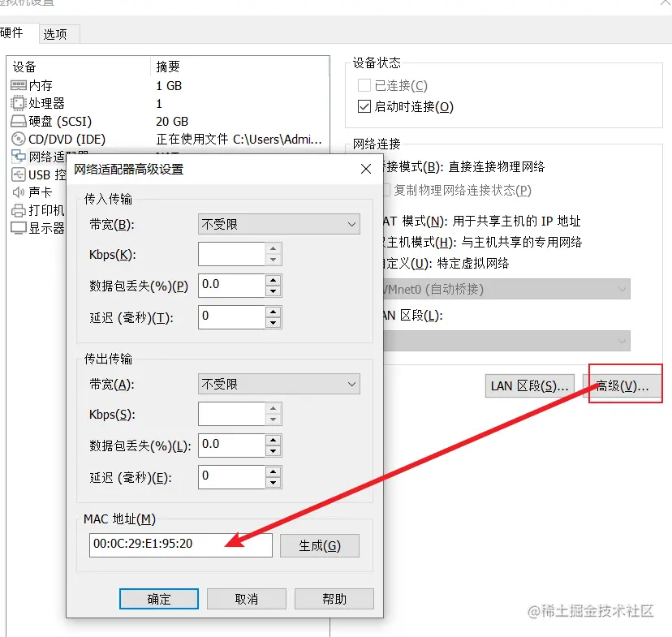Decrease outgoing packet loss (L) with down arrow
The height and width of the screenshot is (637, 672).
[x=273, y=451]
